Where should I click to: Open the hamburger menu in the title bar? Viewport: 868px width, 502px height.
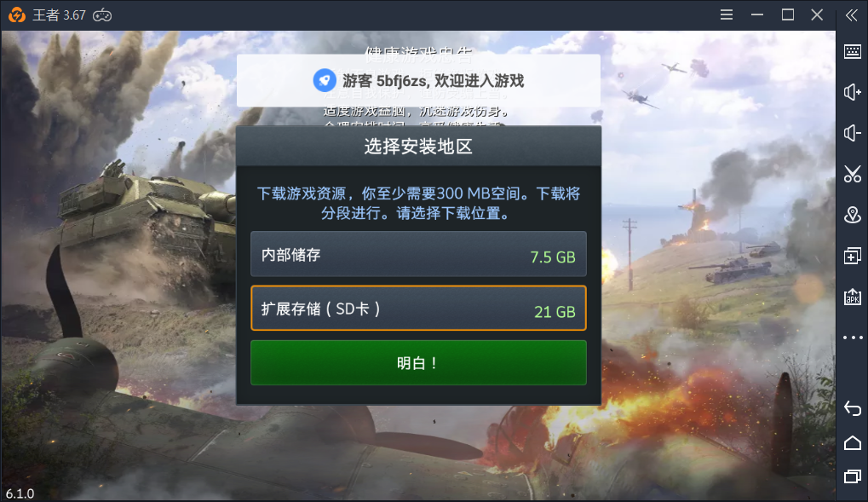point(727,15)
